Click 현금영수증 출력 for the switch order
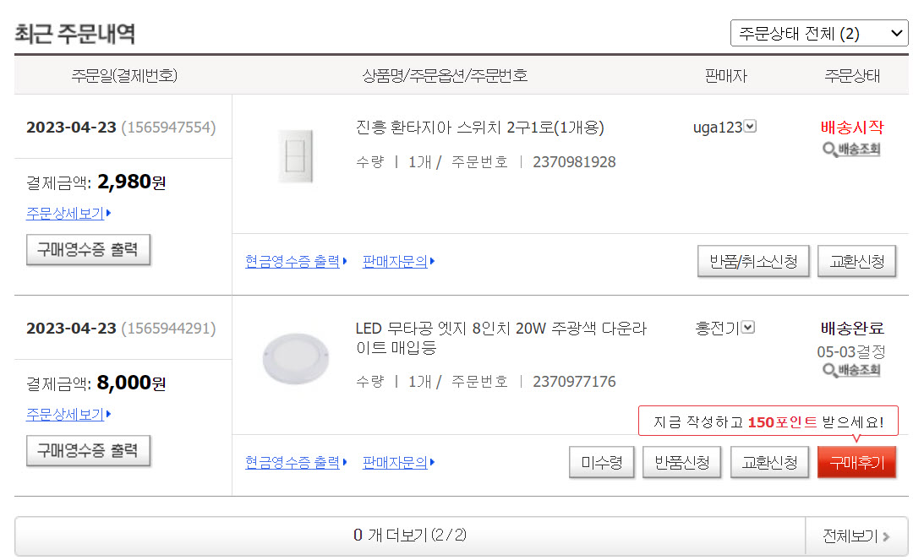The width and height of the screenshot is (924, 560). tap(295, 262)
